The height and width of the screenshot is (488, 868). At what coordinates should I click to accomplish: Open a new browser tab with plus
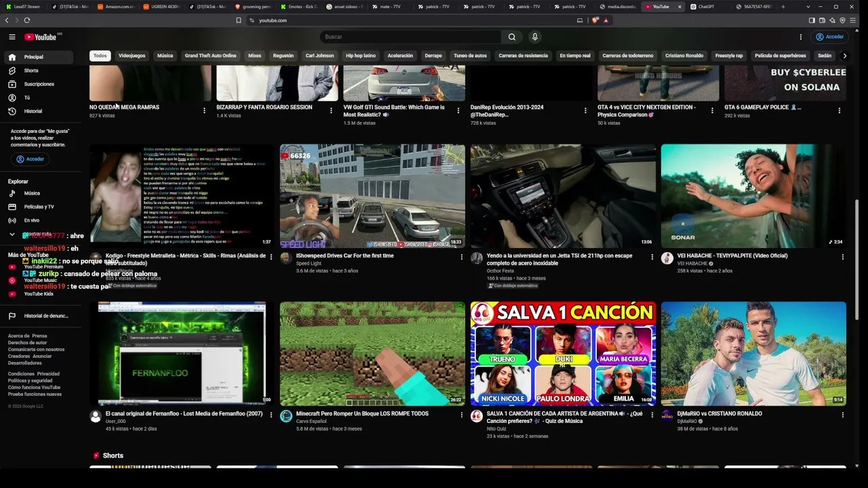(x=783, y=7)
